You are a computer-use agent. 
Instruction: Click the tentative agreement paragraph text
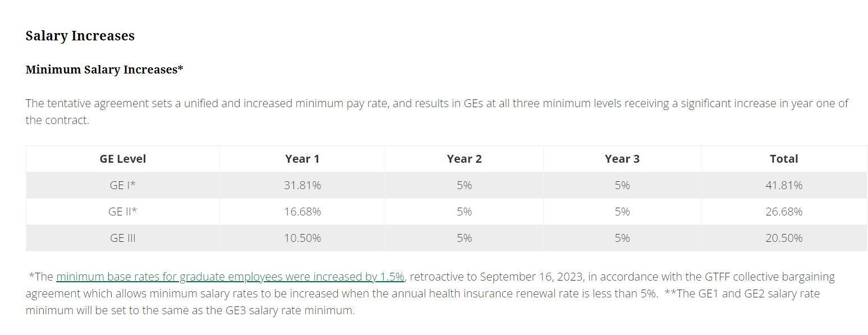(x=437, y=112)
